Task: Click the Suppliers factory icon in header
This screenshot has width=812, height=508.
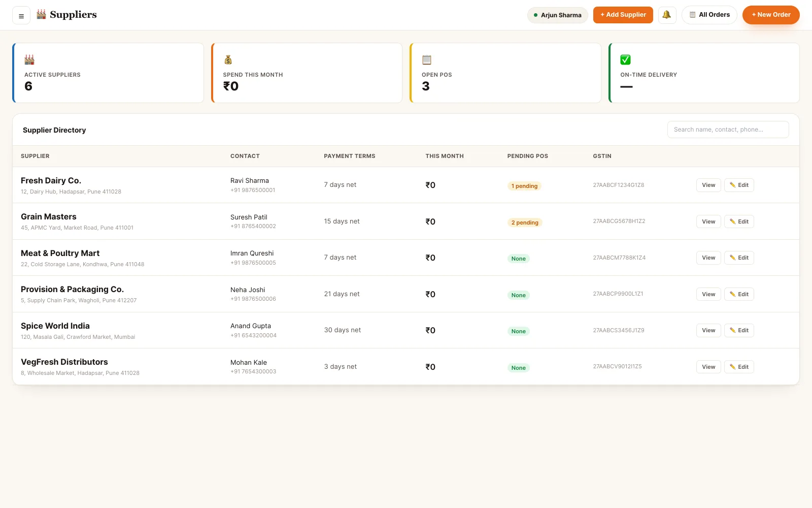Action: pyautogui.click(x=41, y=14)
